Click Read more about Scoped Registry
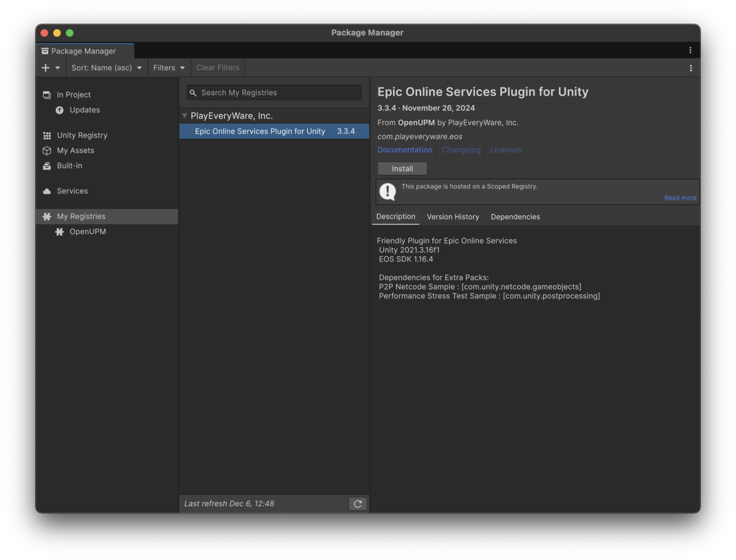Viewport: 736px width, 560px height. click(x=680, y=198)
